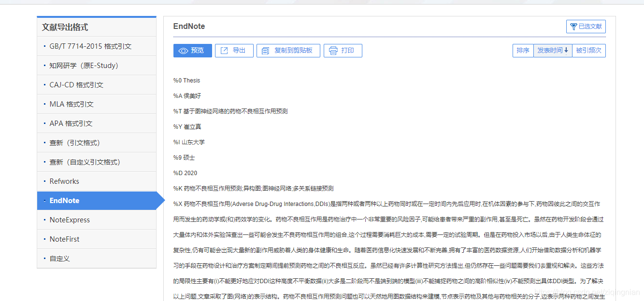Open 查新（自定义引文格式）option
Screen dimensions: 644x301
pyautogui.click(x=97, y=162)
